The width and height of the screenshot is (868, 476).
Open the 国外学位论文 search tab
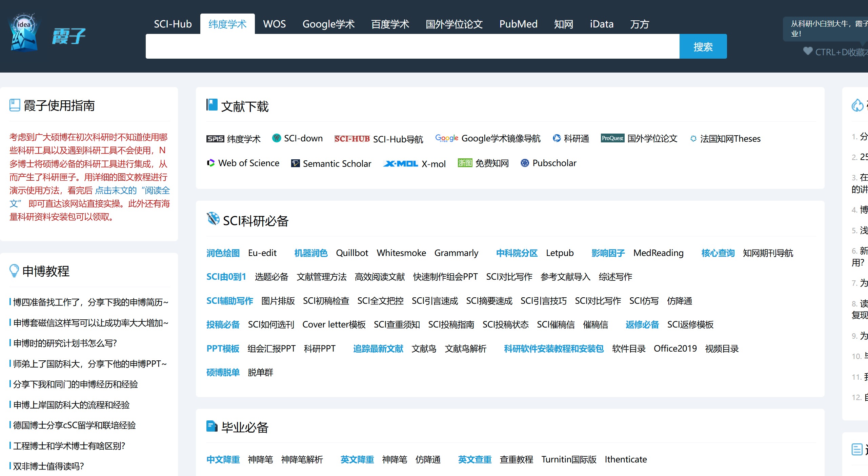pos(454,24)
